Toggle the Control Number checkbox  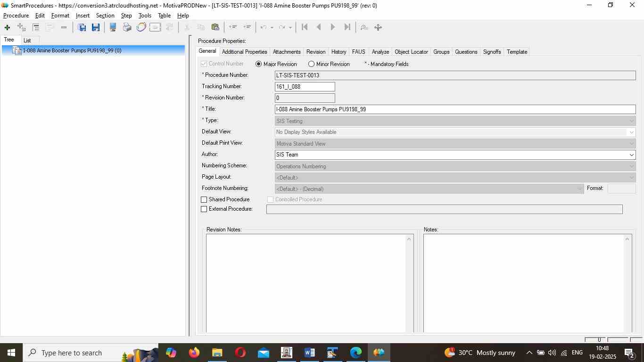point(204,64)
